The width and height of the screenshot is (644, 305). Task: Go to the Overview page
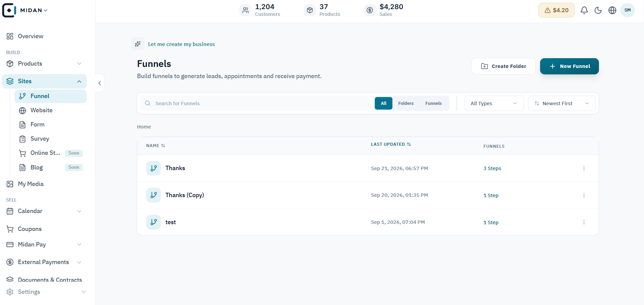point(44,36)
